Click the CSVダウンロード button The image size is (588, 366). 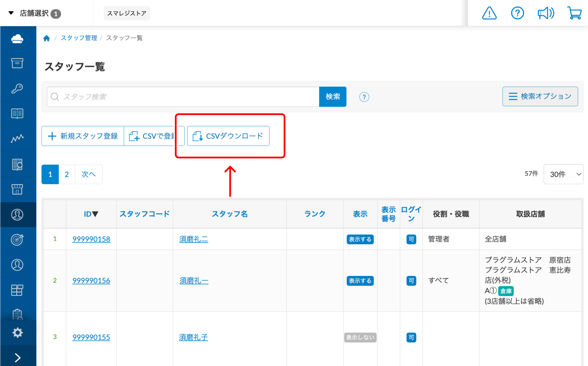228,136
